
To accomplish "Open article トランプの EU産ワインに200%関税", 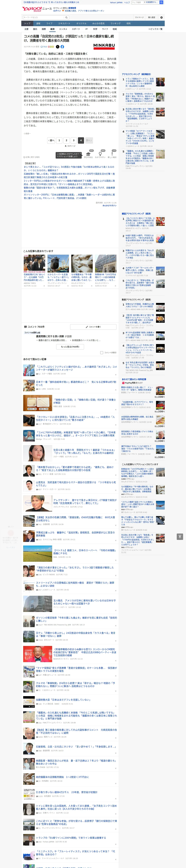I will (71, 837).
